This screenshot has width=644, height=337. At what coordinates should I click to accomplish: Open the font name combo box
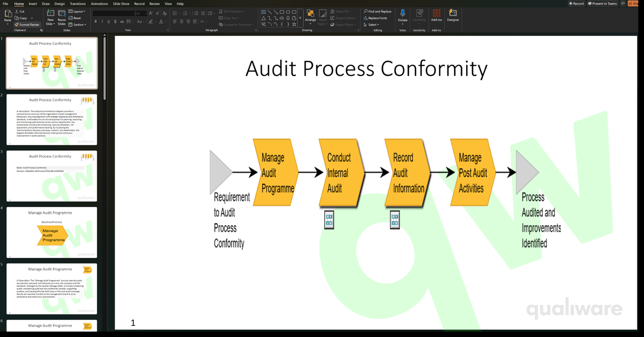(114, 13)
